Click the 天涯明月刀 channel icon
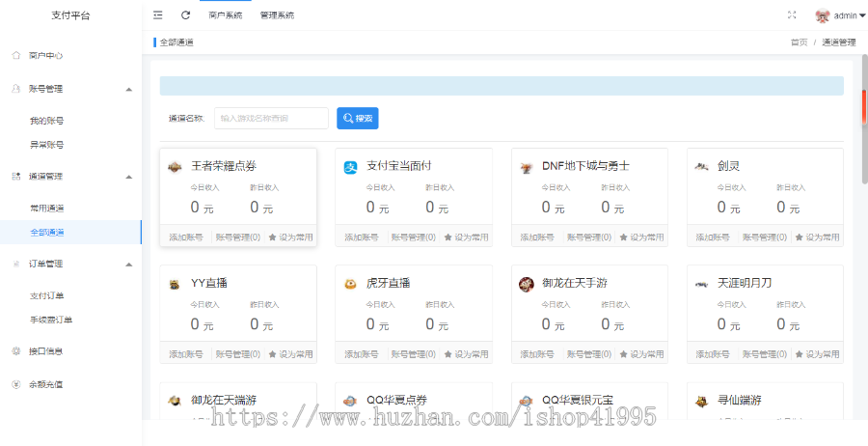Screen dimensions: 868x446 (702, 284)
